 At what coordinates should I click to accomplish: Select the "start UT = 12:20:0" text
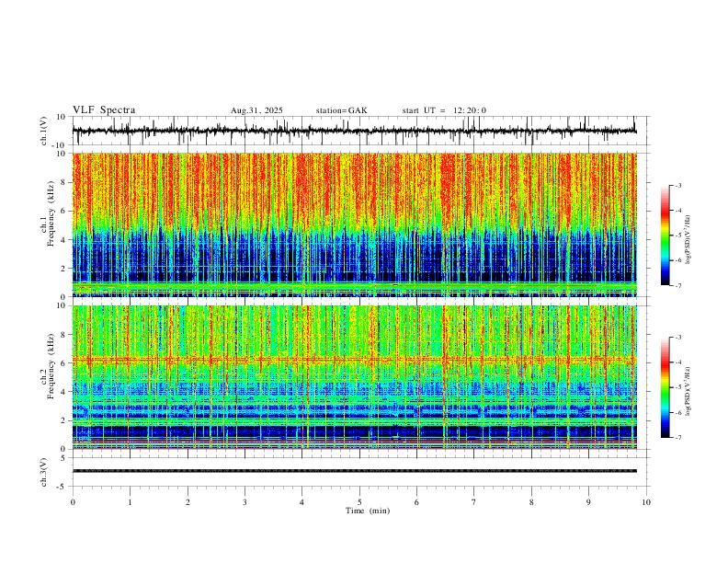click(x=444, y=110)
